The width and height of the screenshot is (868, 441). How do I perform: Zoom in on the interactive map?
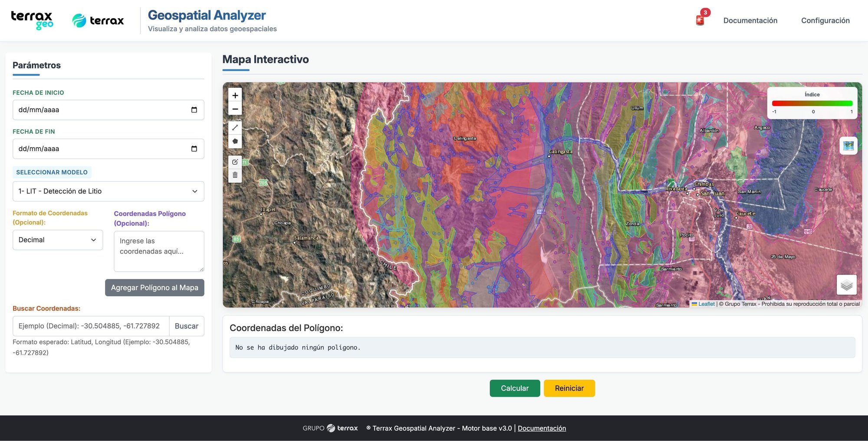(x=235, y=95)
